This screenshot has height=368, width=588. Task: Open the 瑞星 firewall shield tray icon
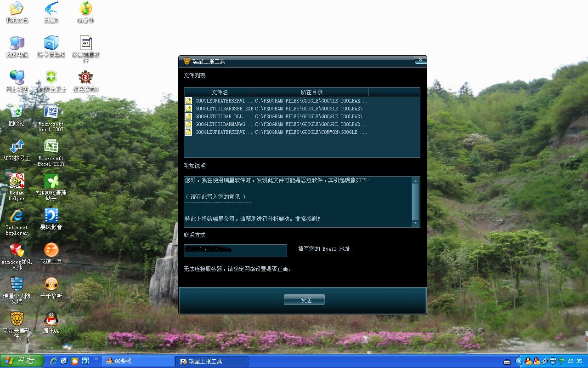tap(554, 361)
